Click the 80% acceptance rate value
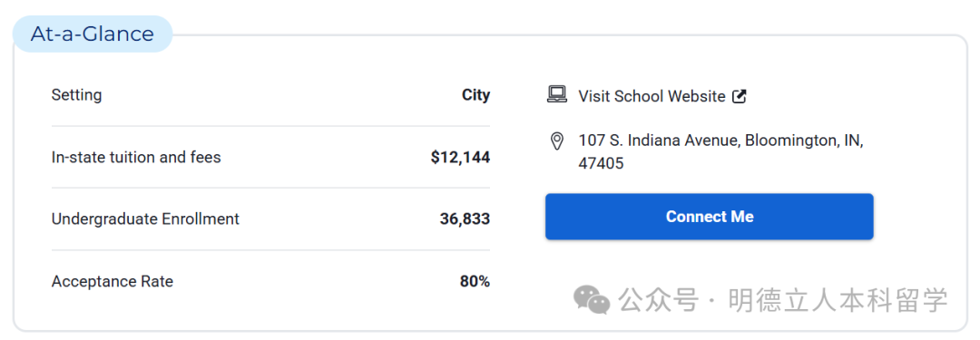The height and width of the screenshot is (340, 980). click(475, 282)
